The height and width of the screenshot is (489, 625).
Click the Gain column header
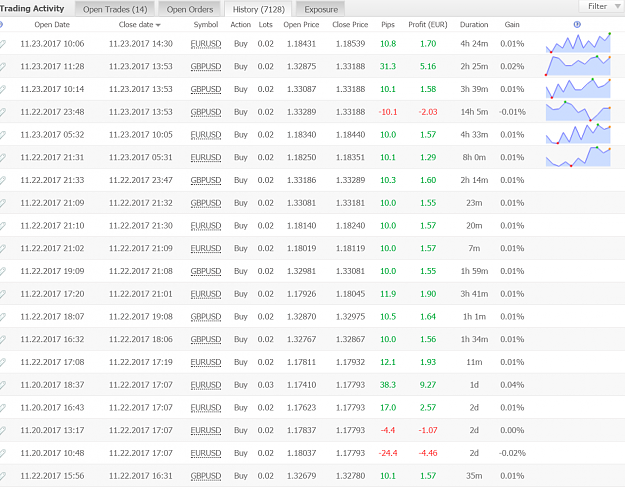[512, 24]
